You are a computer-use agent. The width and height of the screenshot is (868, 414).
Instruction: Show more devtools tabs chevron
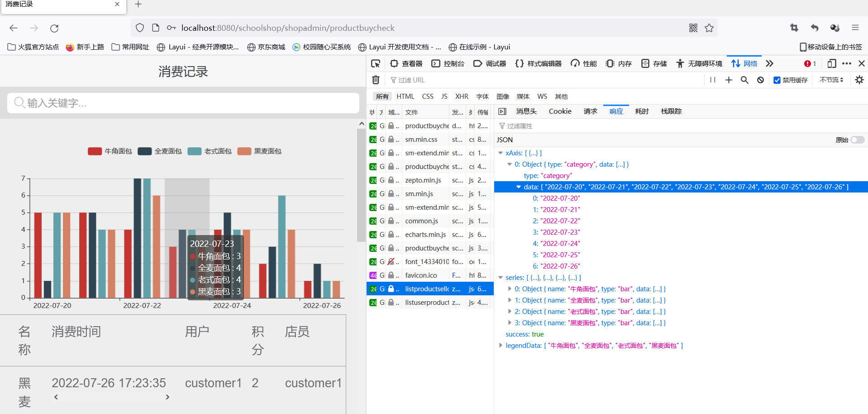pyautogui.click(x=769, y=63)
